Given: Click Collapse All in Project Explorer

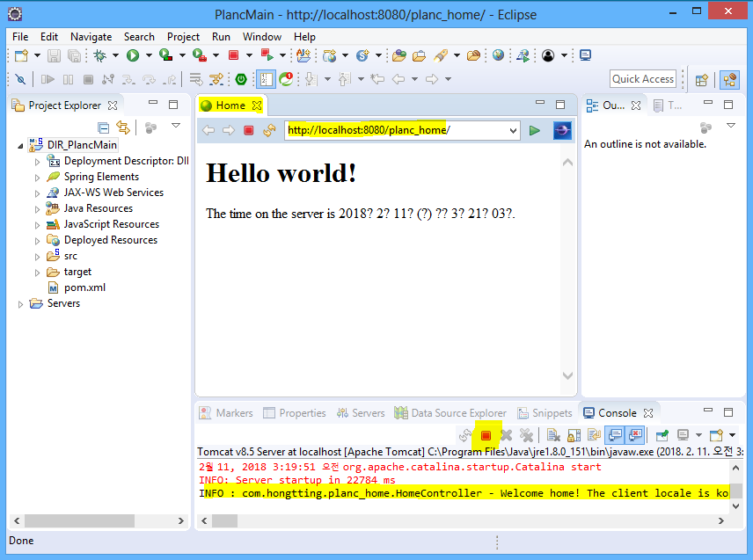Looking at the screenshot, I should coord(104,127).
